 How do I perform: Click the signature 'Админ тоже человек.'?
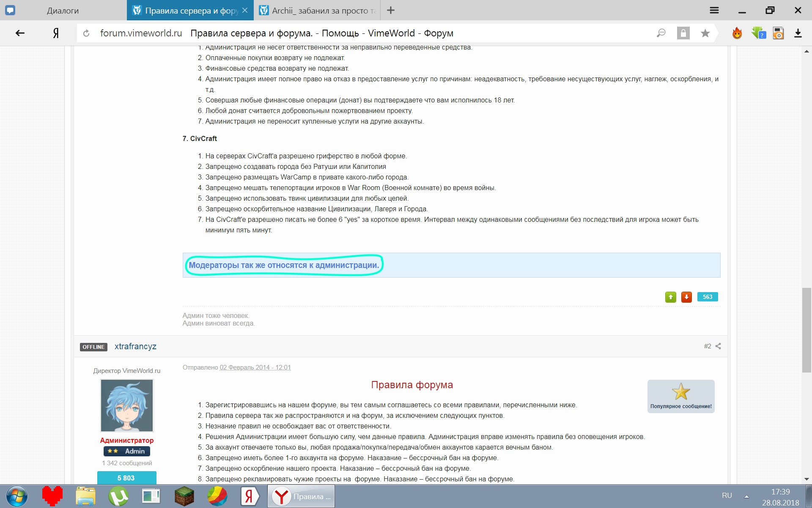[216, 315]
